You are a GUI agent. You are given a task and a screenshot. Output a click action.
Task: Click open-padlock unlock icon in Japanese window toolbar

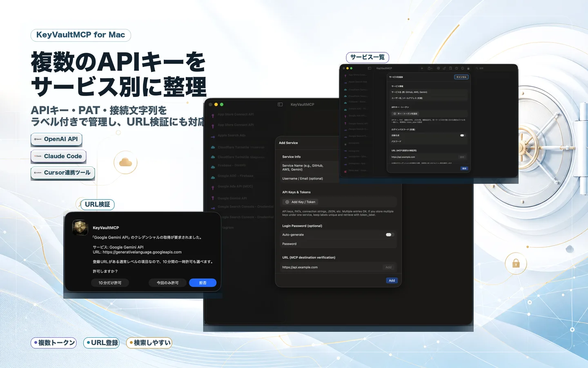444,68
